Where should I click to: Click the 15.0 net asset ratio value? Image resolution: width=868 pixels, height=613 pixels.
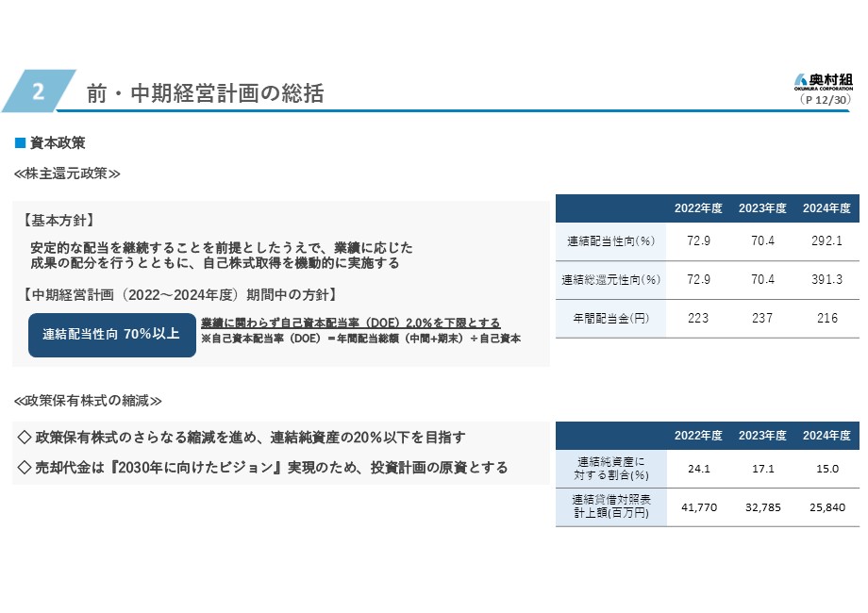tap(826, 469)
